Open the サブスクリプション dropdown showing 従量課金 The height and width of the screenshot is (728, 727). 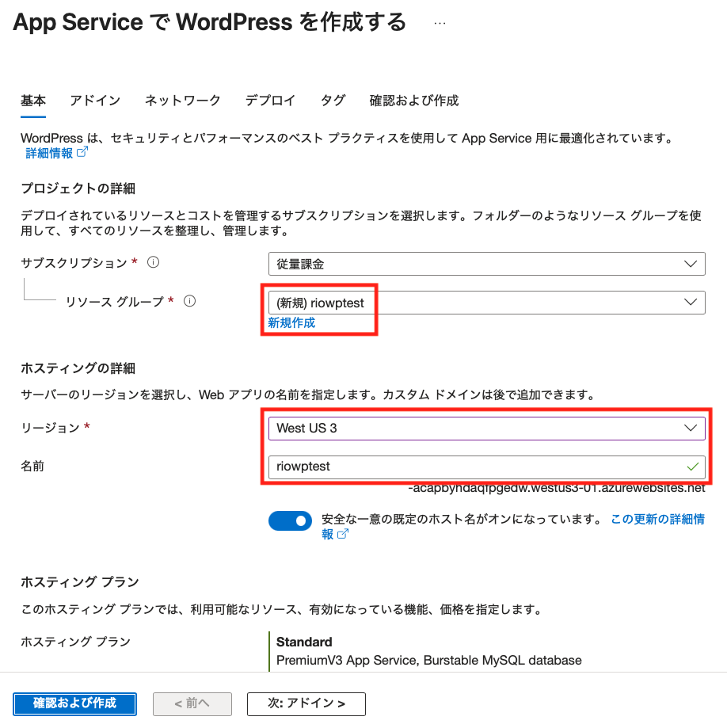(486, 264)
